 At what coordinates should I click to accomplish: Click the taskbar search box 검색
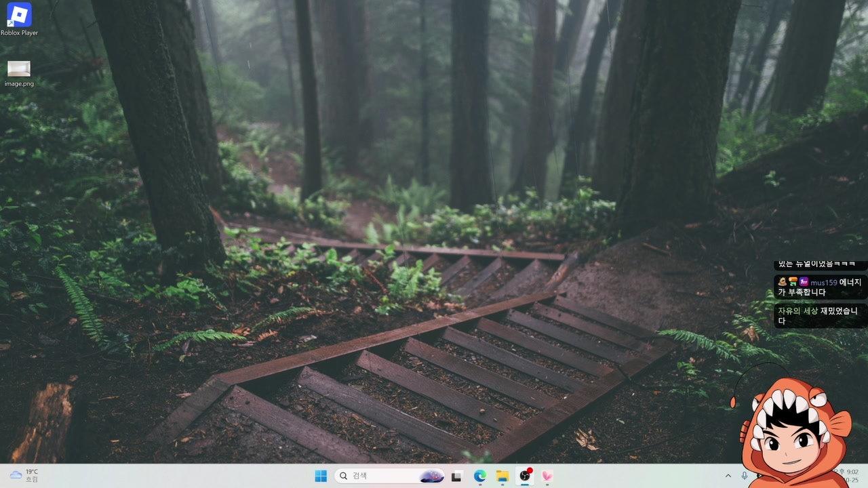pyautogui.click(x=389, y=476)
